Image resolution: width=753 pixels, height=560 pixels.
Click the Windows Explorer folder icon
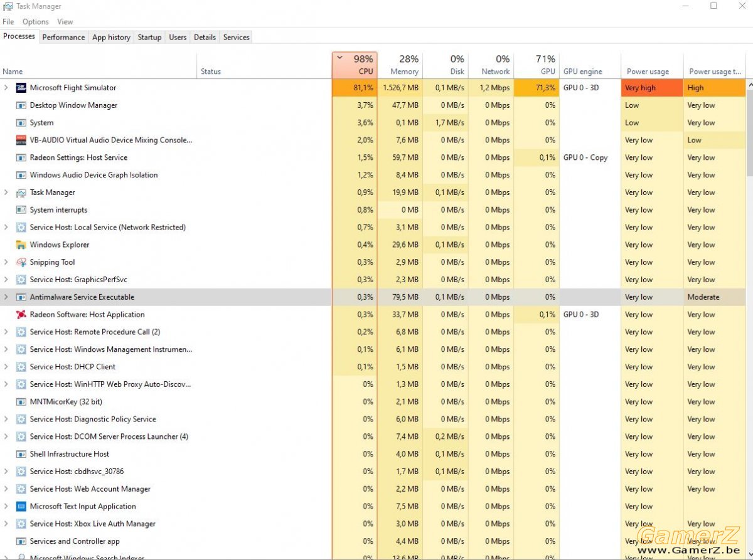pos(21,245)
